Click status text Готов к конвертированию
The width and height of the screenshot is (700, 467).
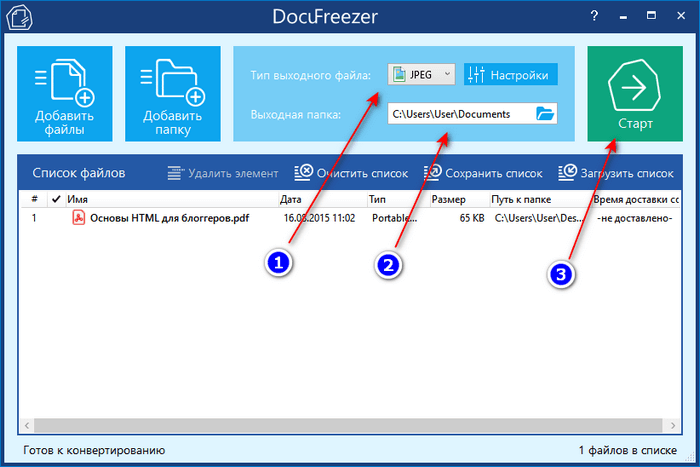click(x=94, y=450)
